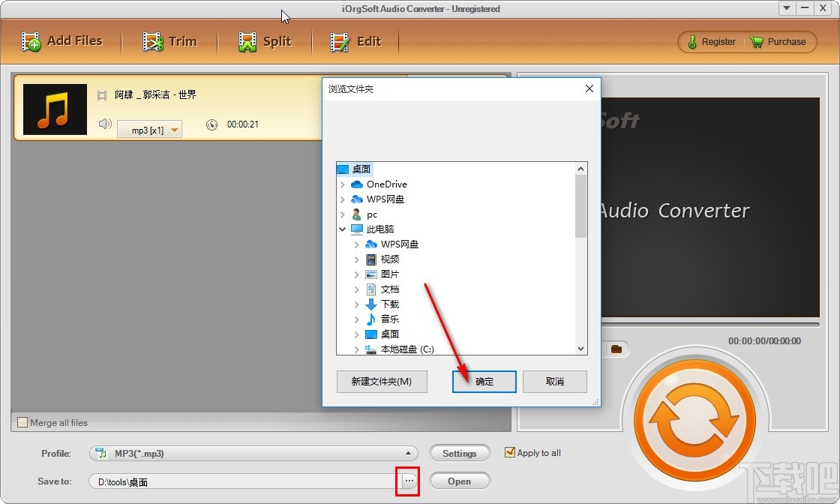Click the Register icon
Screen dimensions: 840x504
coord(691,42)
